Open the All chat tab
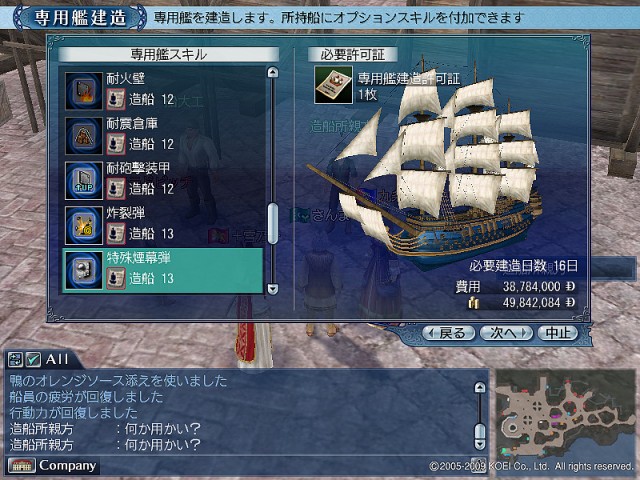The image size is (640, 480). point(57,359)
